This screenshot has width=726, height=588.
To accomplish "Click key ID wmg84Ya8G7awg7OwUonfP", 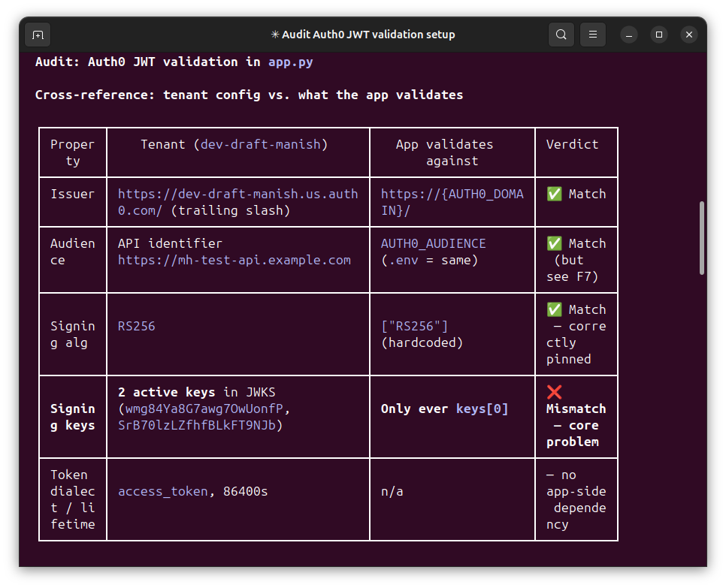I will tap(204, 409).
